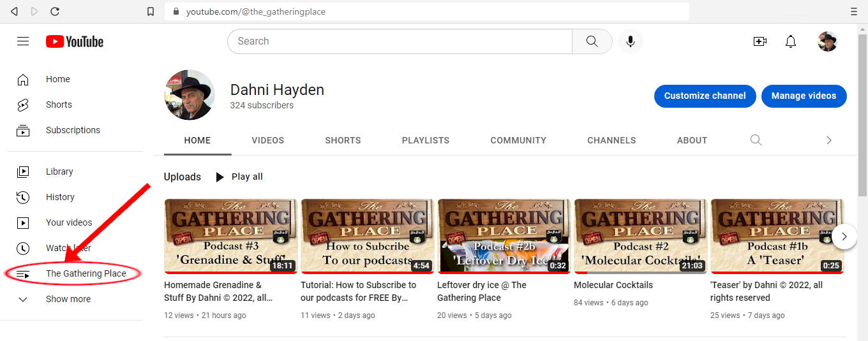Click the Manage videos button
The width and height of the screenshot is (868, 341).
[804, 96]
